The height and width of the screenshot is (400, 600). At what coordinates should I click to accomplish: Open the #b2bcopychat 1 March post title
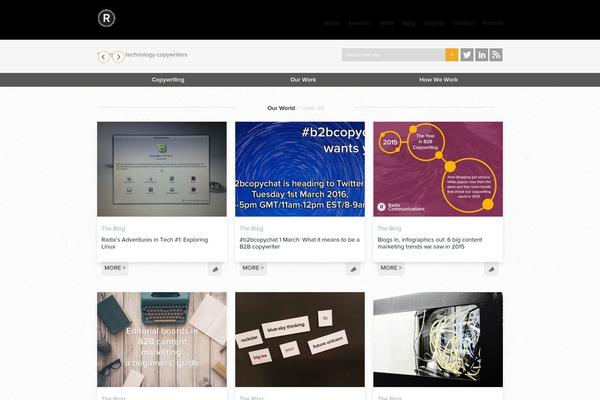point(300,243)
